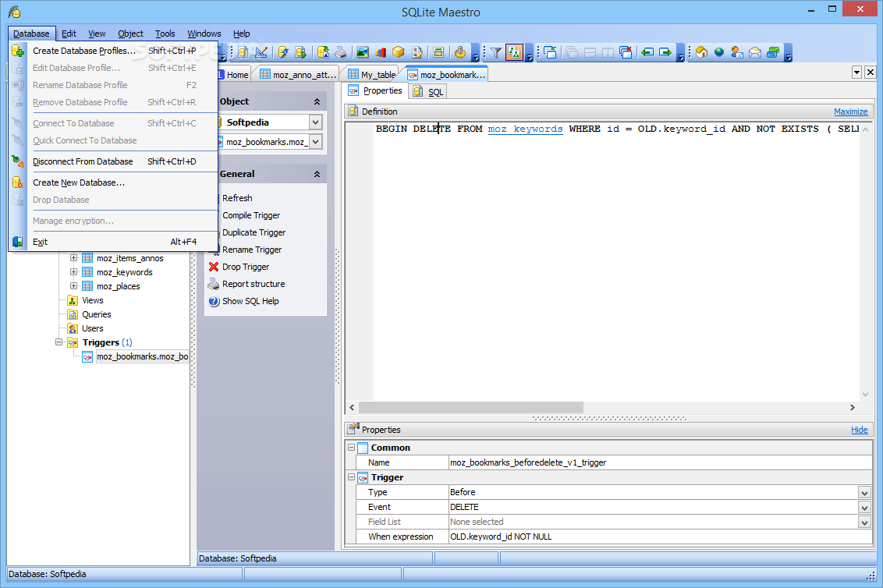The image size is (883, 588).
Task: Click the envelope email toolbar icon
Action: [755, 52]
